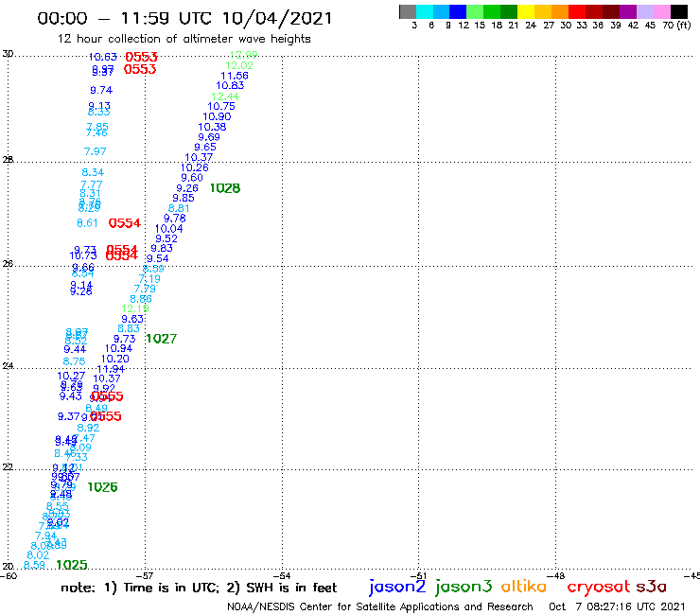This screenshot has width=700, height=615.
Task: Click the "8.86" wave height value
Action: pyautogui.click(x=141, y=299)
